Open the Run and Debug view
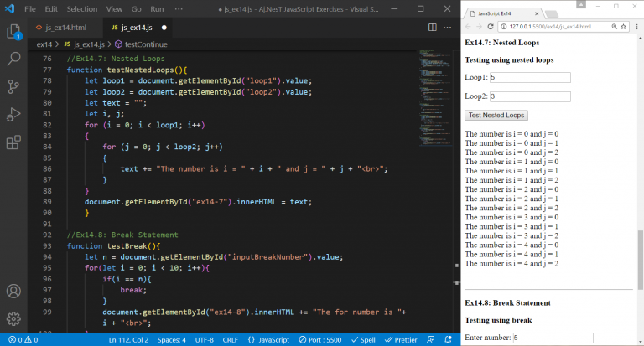Screen dimensions: 644x346 point(13,115)
